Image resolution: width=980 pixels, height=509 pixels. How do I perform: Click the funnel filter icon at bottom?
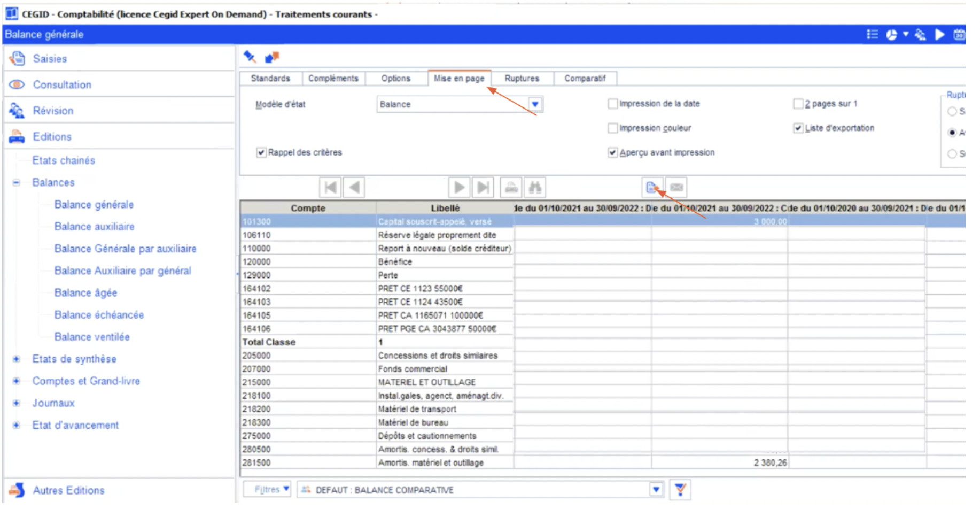pos(680,490)
